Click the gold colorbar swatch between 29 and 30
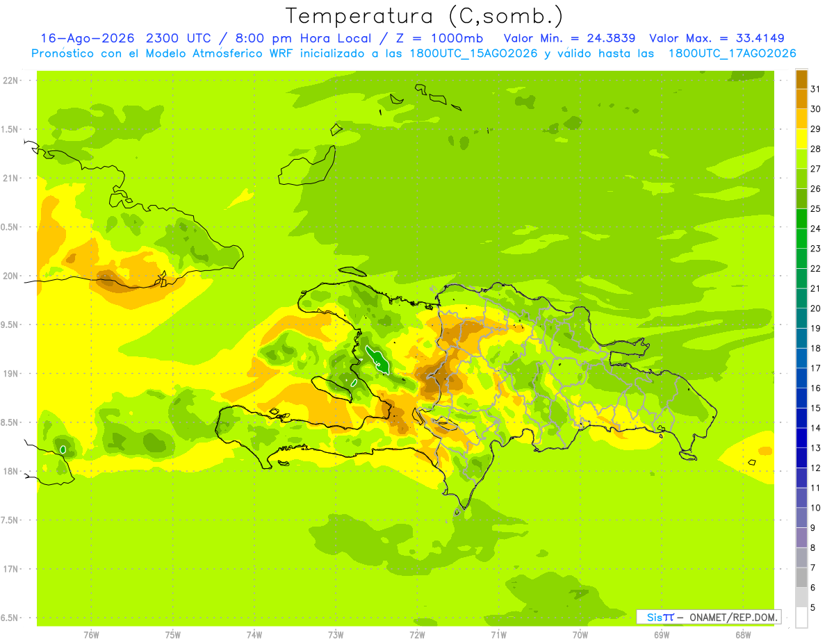 tap(801, 119)
